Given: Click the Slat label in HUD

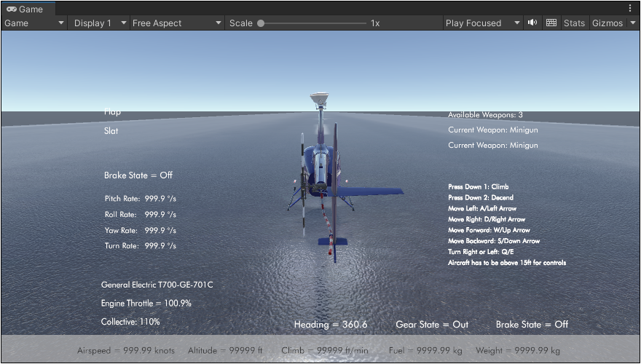Looking at the screenshot, I should pyautogui.click(x=111, y=131).
